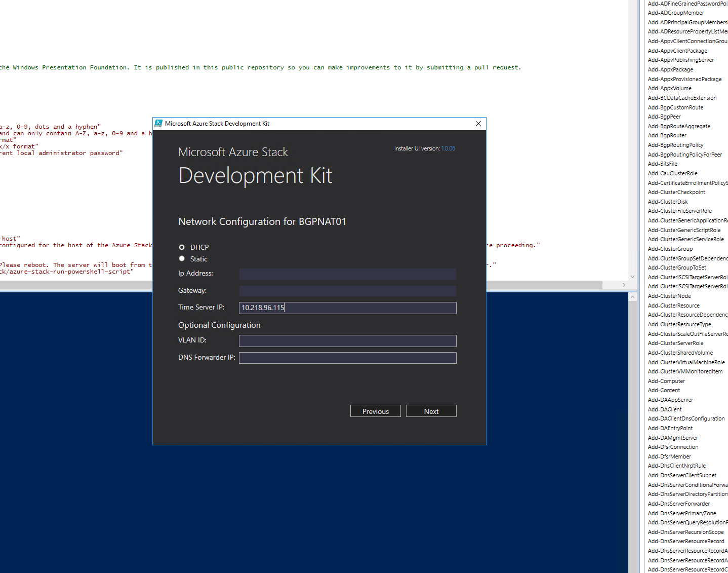Select Add-BgpPeer command

pos(664,117)
